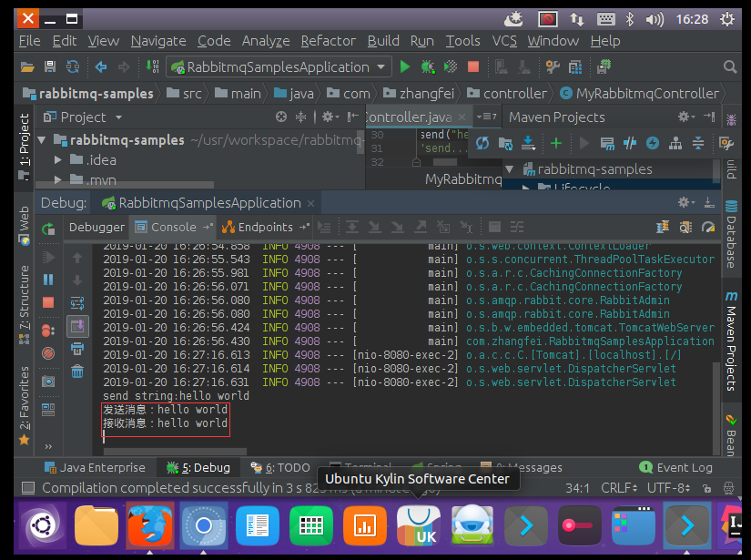The image size is (751, 560).
Task: Open UTF-8 encoding selector in status bar
Action: (x=669, y=488)
